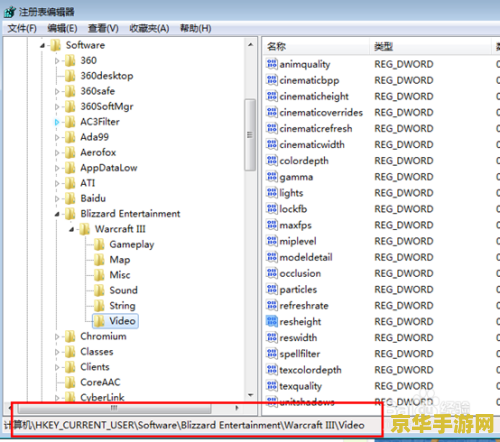Select the 360desktop key

click(107, 76)
